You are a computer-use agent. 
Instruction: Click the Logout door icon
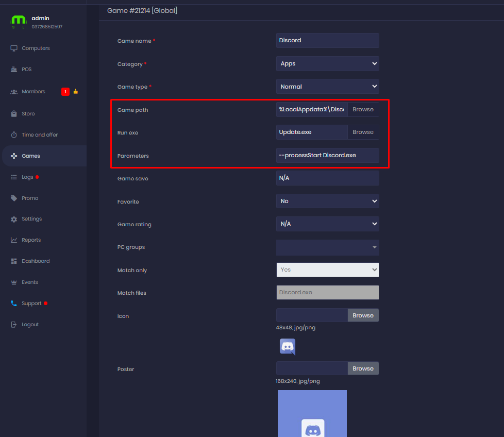[14, 325]
